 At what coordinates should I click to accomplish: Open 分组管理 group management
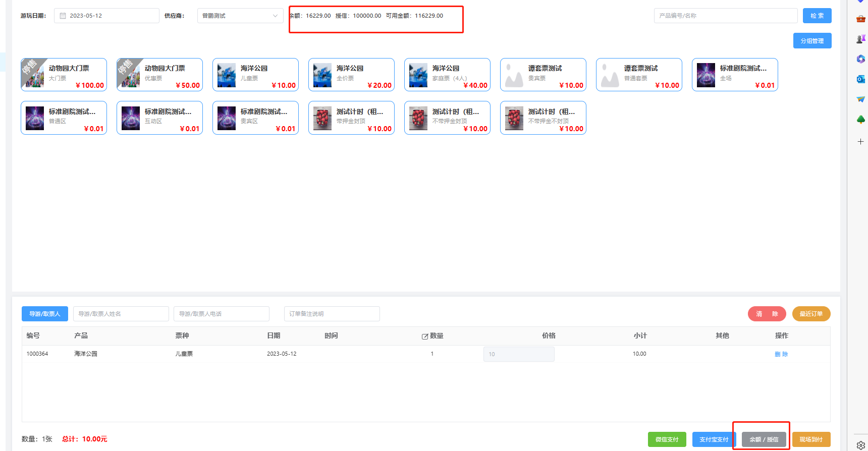pyautogui.click(x=812, y=41)
